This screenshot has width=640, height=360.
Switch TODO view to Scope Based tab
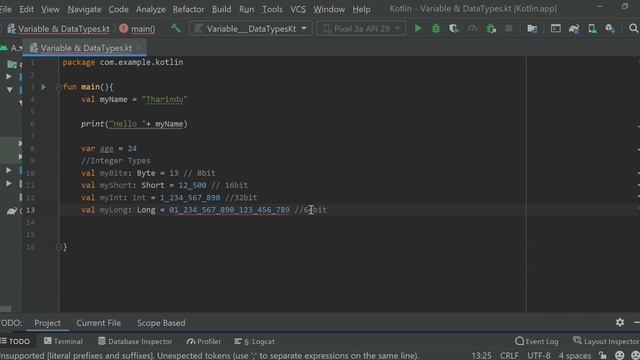click(161, 323)
